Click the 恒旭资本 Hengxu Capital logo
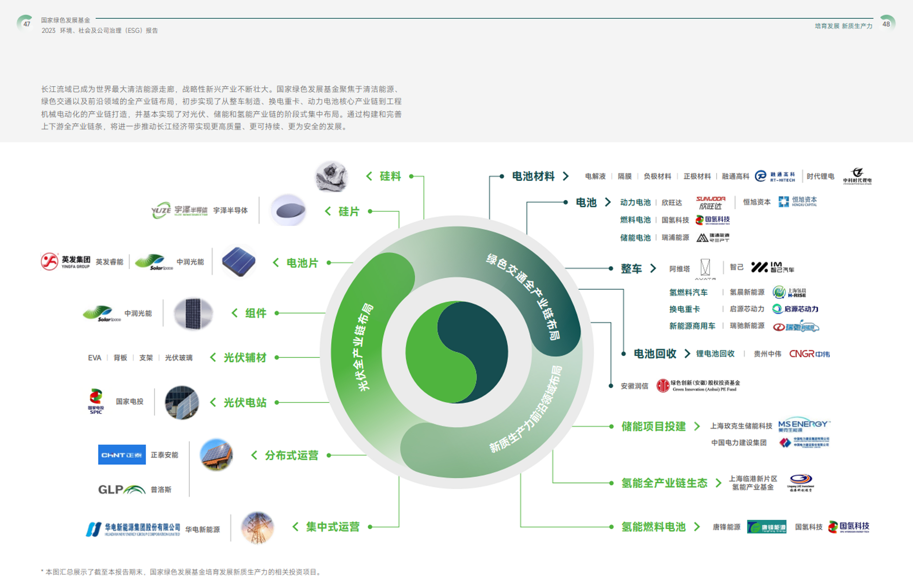Screen dimensions: 913x588 tap(798, 202)
